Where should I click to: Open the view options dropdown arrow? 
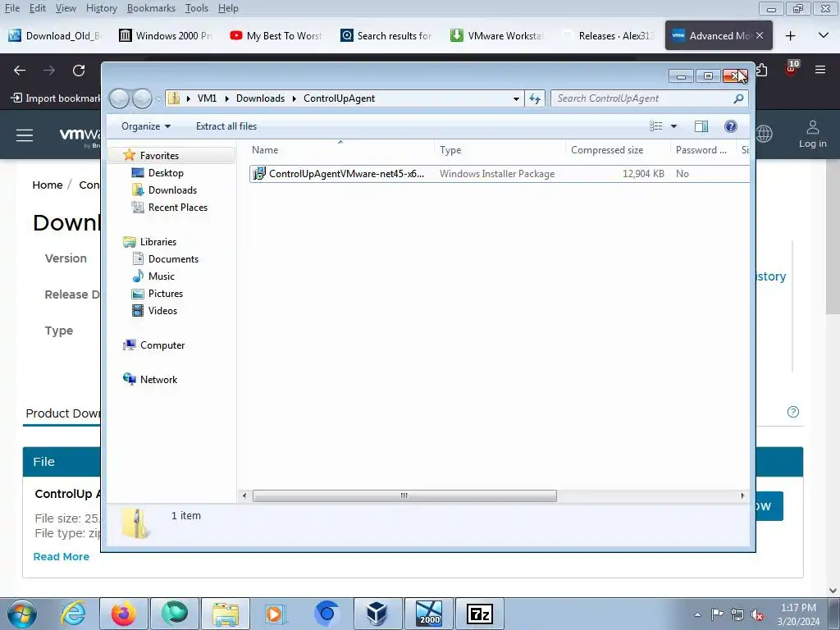(x=674, y=126)
